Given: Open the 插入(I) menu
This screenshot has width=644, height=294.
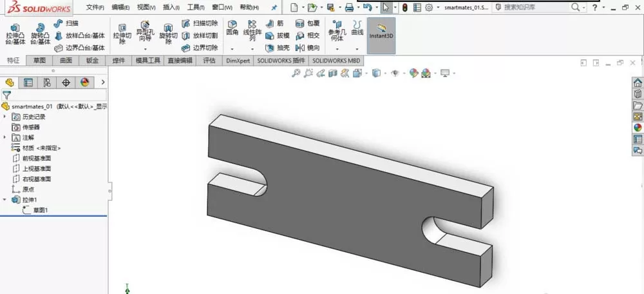Looking at the screenshot, I should pyautogui.click(x=171, y=7).
